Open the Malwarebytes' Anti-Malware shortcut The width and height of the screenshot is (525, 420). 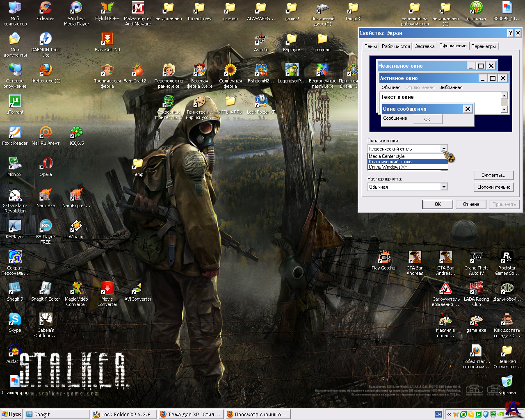click(x=138, y=8)
